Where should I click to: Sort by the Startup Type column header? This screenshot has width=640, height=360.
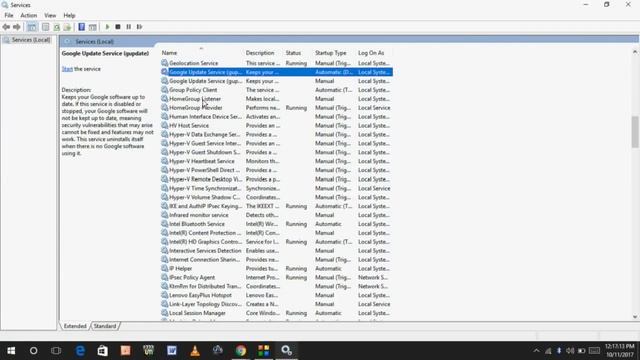pos(331,53)
